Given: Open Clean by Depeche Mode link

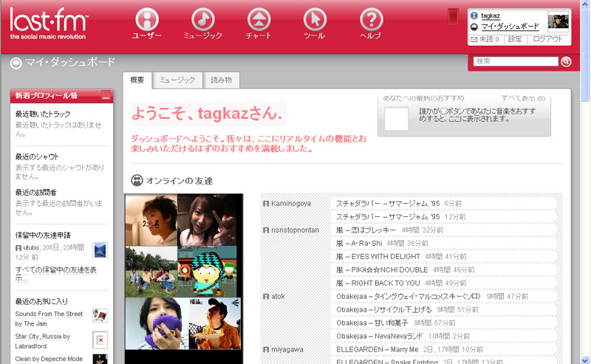Looking at the screenshot, I should coord(49,359).
